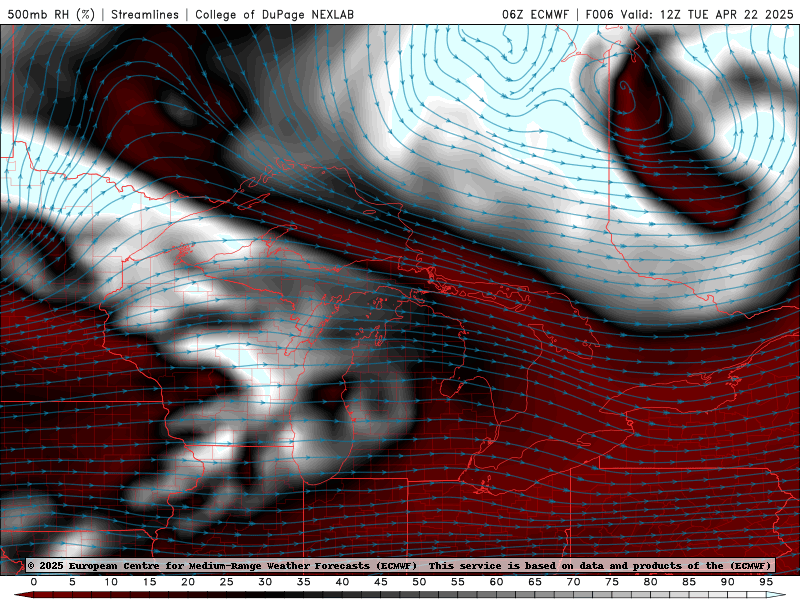Click the '30' tick on color scale
800x600 pixels.
[265, 582]
